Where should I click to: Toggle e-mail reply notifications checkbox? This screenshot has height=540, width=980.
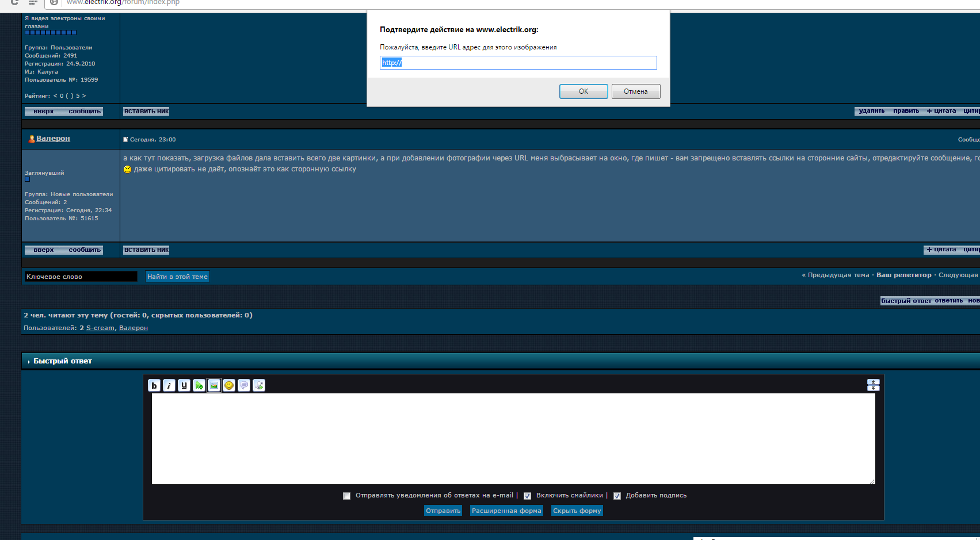point(346,496)
